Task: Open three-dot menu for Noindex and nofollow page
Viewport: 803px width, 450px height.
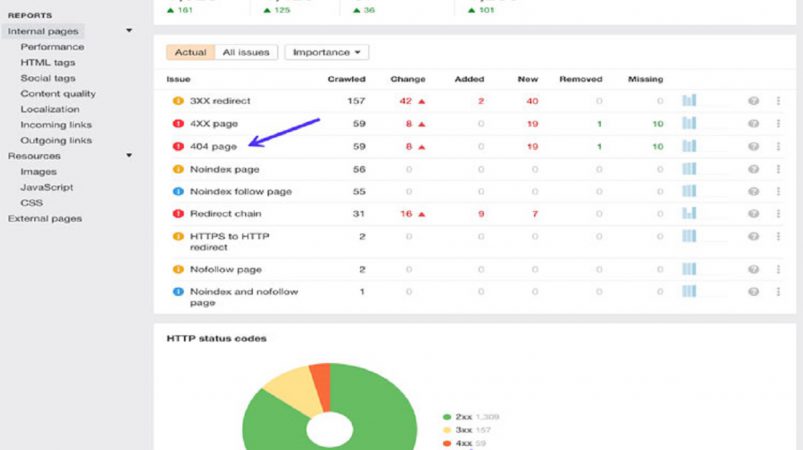Action: (778, 292)
